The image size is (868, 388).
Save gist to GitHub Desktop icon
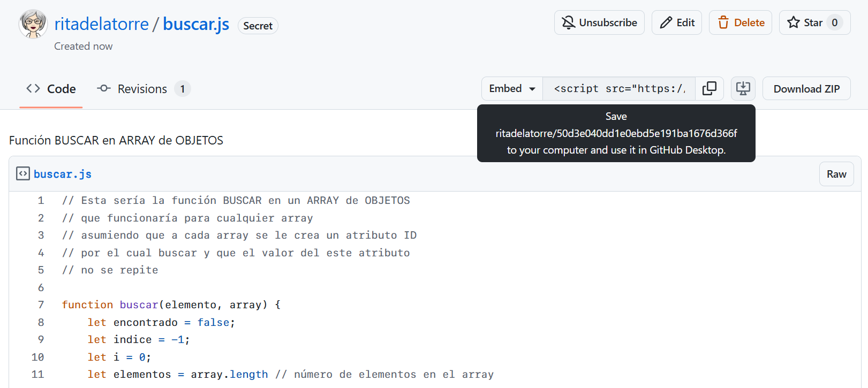click(x=743, y=88)
